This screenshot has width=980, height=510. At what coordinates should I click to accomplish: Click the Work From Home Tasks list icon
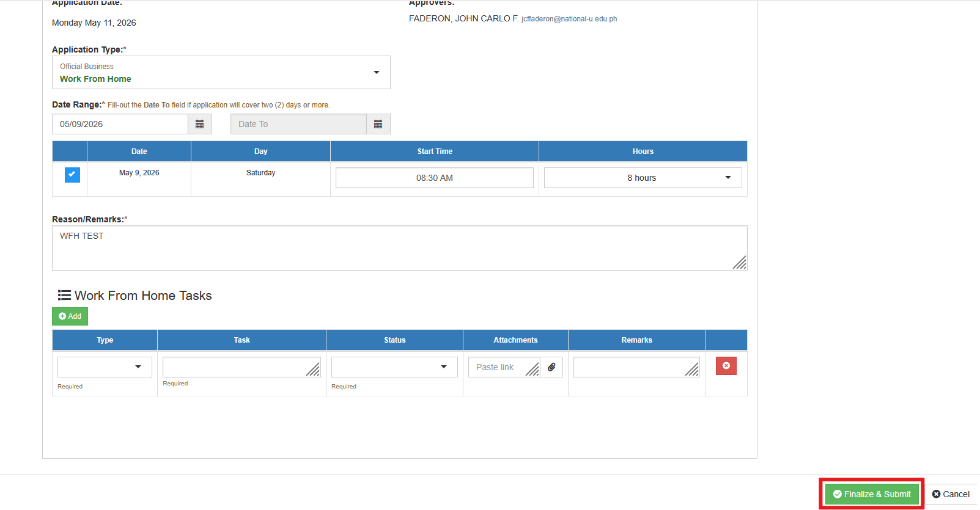[64, 296]
